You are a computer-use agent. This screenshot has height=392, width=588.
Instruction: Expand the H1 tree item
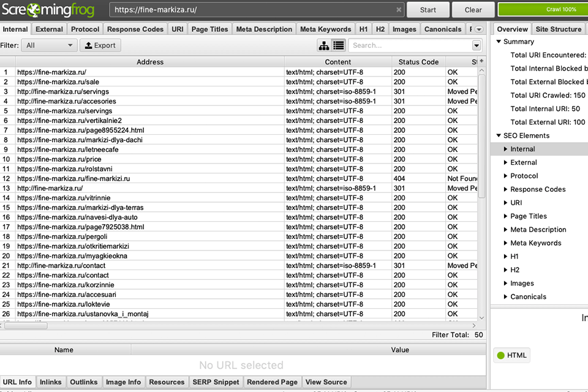[x=505, y=257]
